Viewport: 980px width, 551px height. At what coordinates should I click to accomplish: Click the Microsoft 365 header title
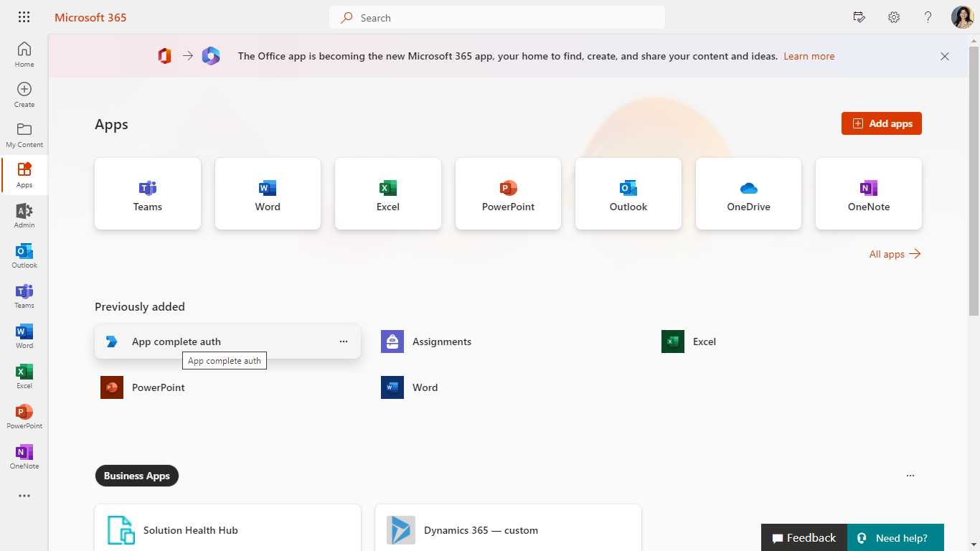click(90, 17)
